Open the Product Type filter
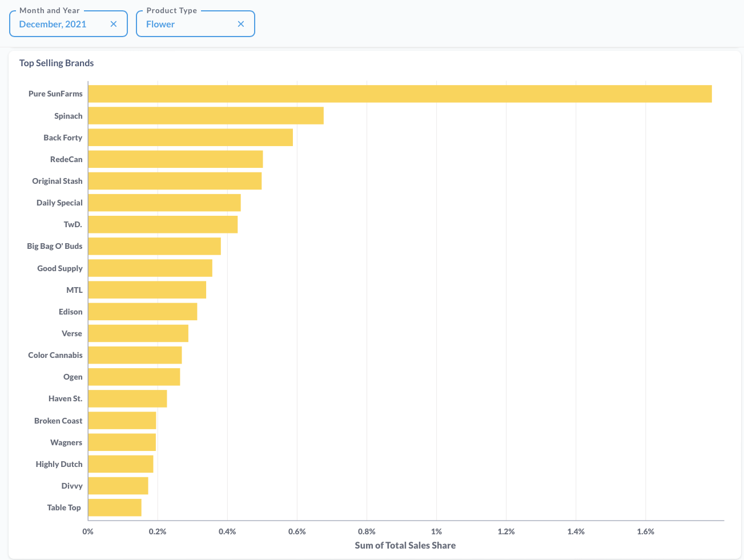 point(195,23)
